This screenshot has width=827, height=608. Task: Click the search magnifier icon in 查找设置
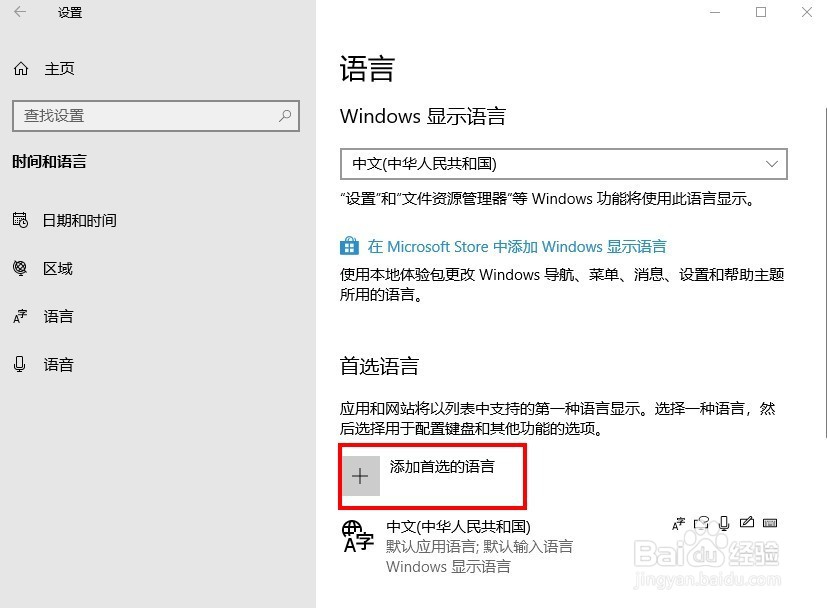pyautogui.click(x=285, y=115)
